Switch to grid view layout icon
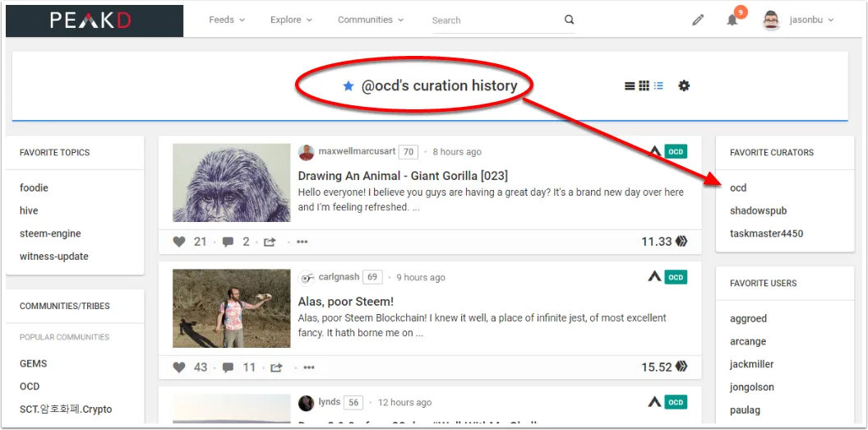This screenshot has width=868, height=430. point(644,86)
